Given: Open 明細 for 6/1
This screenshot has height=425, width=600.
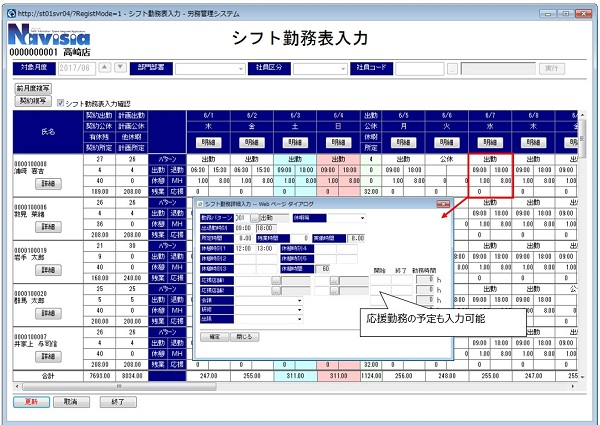Looking at the screenshot, I should point(209,143).
